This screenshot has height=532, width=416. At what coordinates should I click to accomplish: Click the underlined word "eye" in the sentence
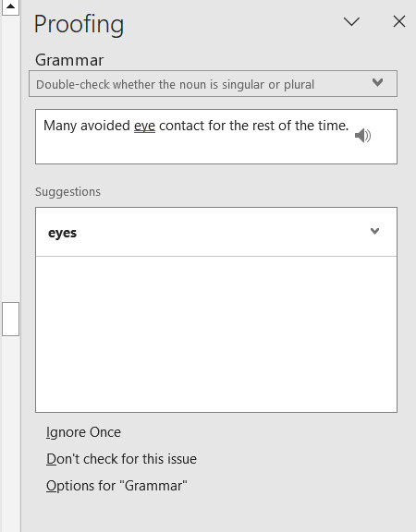[144, 127]
